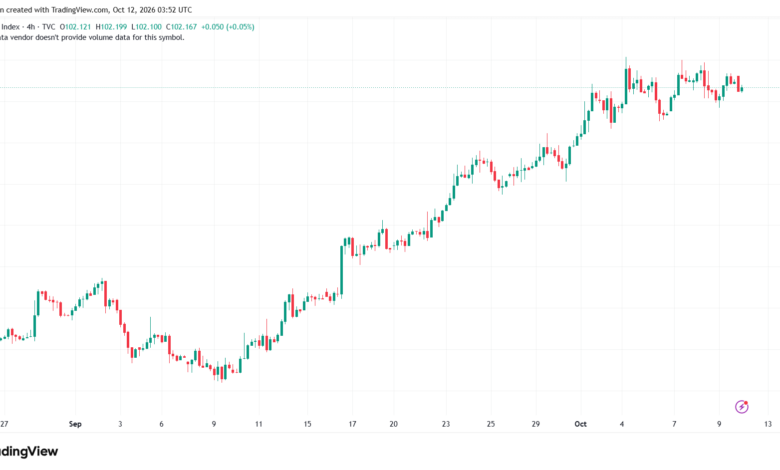The width and height of the screenshot is (780, 470).
Task: Select the open value O102.121
Action: click(x=76, y=27)
